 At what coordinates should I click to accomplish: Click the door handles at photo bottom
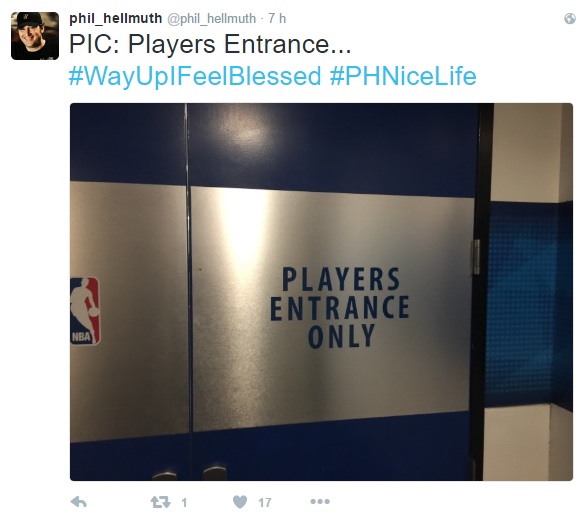point(190,474)
